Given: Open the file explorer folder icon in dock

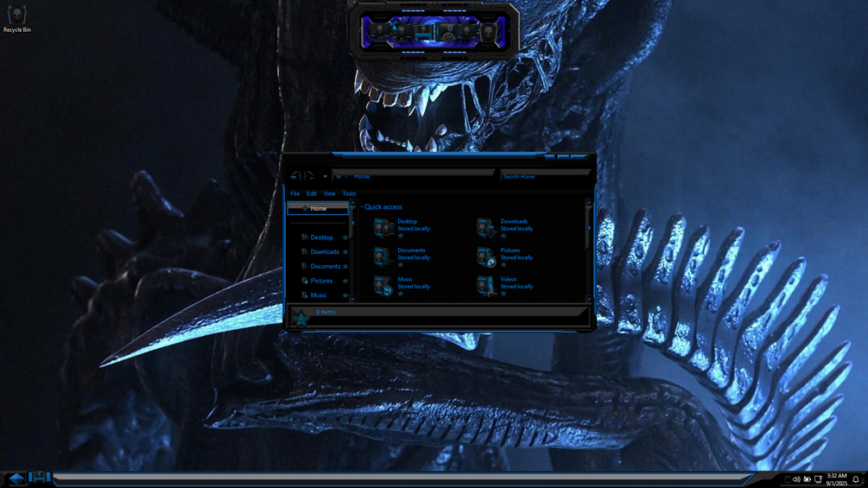Looking at the screenshot, I should click(423, 32).
